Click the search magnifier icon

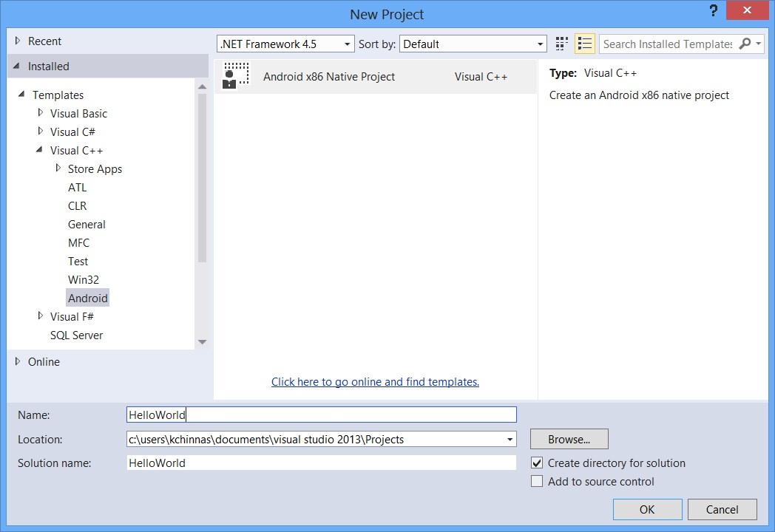tap(745, 44)
